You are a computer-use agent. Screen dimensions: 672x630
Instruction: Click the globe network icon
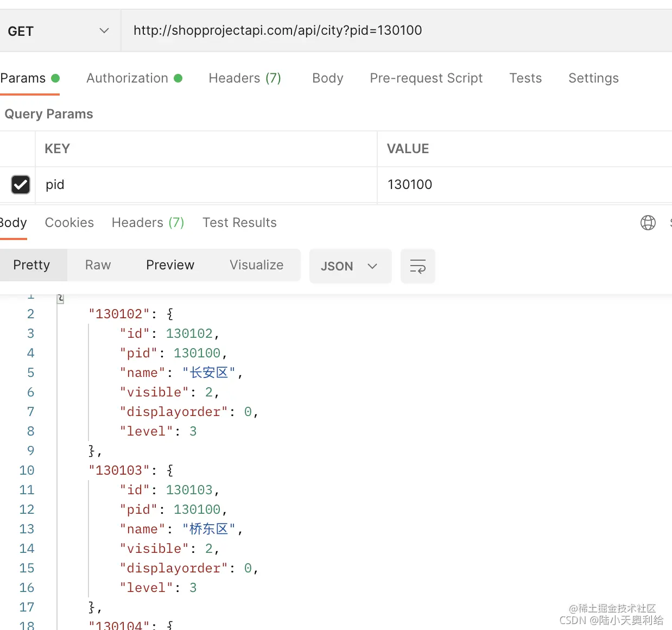[648, 223]
